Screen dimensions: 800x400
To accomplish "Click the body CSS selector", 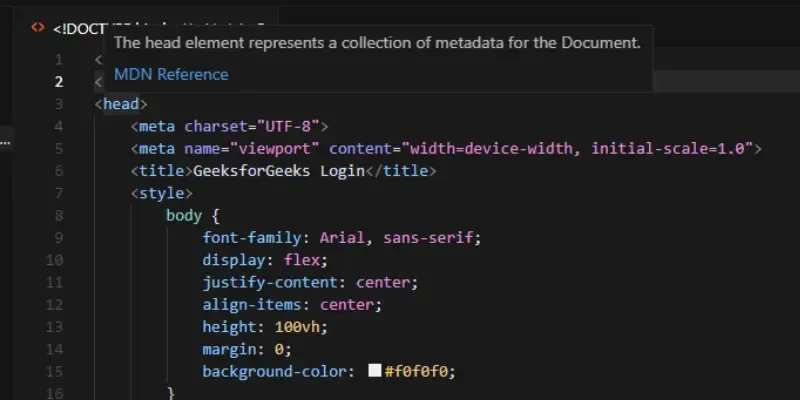I will (184, 215).
